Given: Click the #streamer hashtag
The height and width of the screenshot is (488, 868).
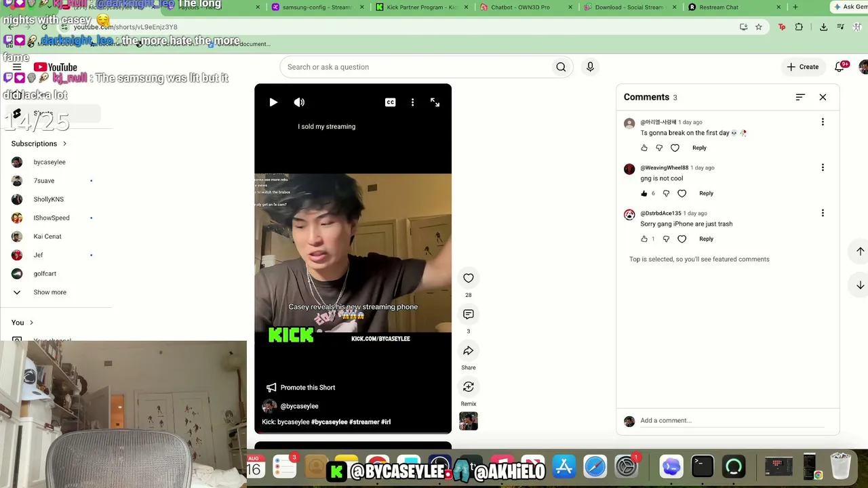Looking at the screenshot, I should coord(364,422).
